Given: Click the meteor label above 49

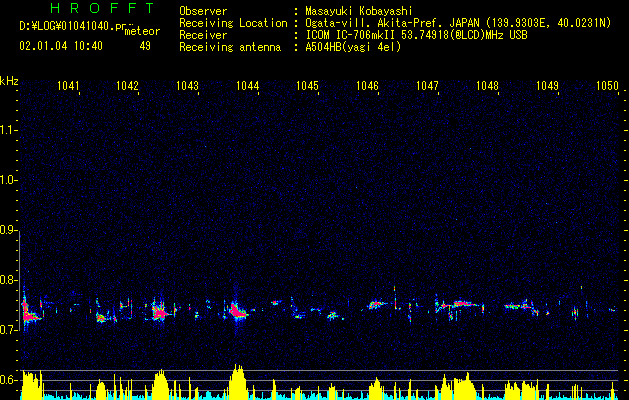Looking at the screenshot, I should click(142, 31).
